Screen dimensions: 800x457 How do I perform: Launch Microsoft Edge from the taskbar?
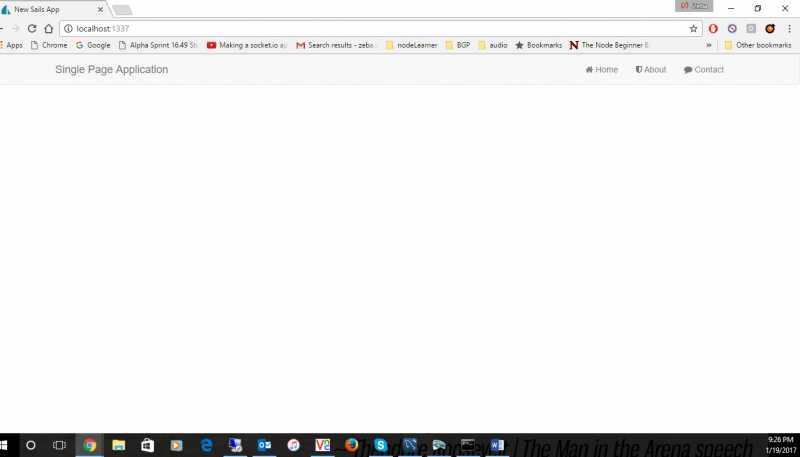[207, 445]
